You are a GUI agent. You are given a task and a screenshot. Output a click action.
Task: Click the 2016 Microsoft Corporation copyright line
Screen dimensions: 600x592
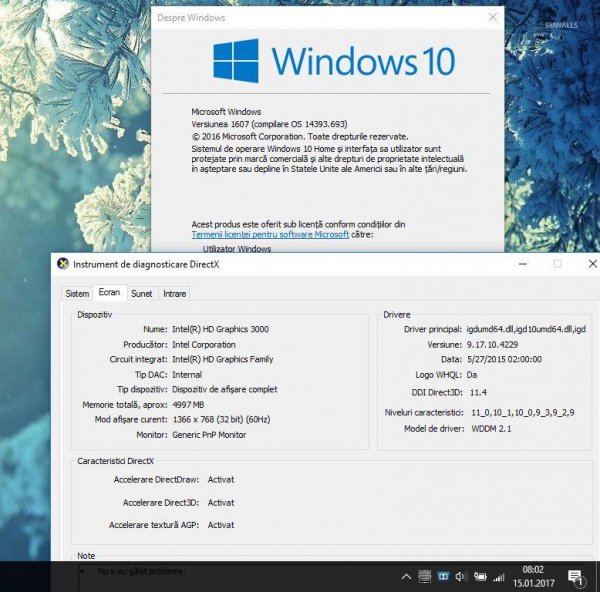300,136
